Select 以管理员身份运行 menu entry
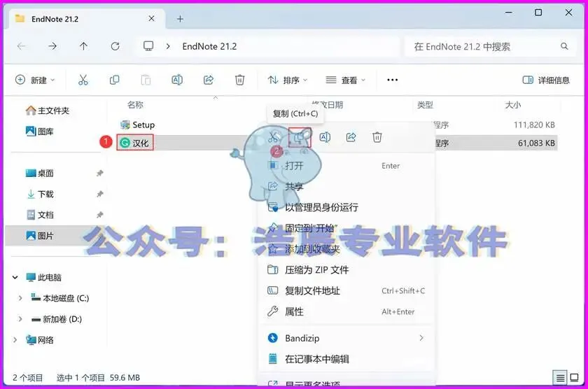 [347, 207]
